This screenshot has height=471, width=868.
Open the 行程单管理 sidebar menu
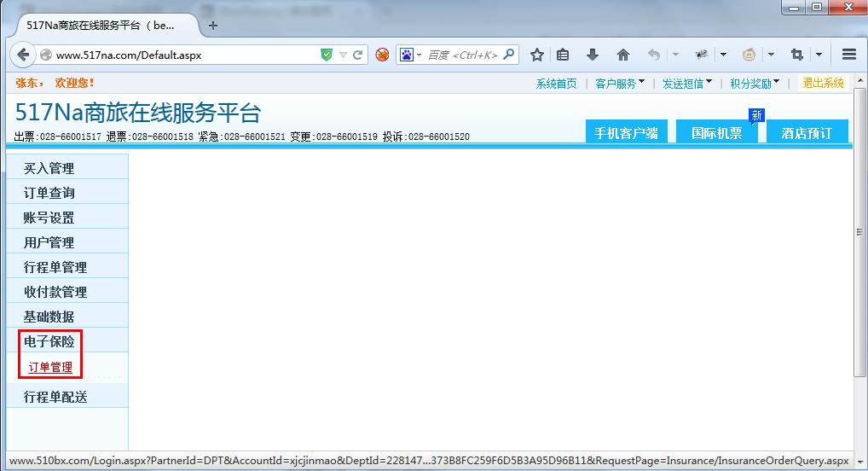(x=67, y=267)
